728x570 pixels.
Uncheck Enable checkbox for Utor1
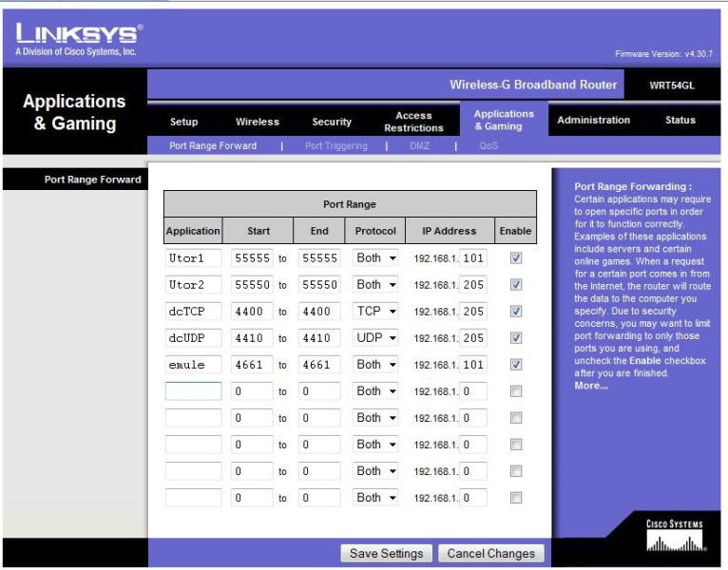tap(516, 258)
